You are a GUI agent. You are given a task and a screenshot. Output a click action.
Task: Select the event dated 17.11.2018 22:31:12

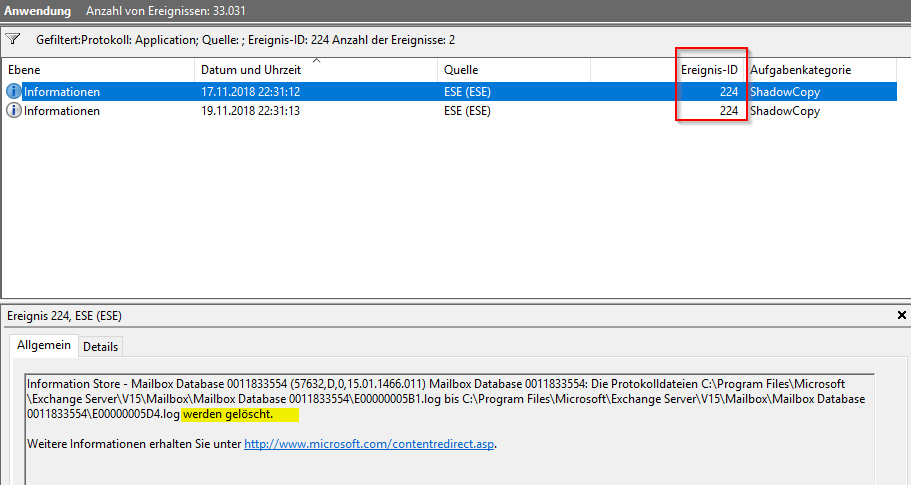(x=250, y=91)
